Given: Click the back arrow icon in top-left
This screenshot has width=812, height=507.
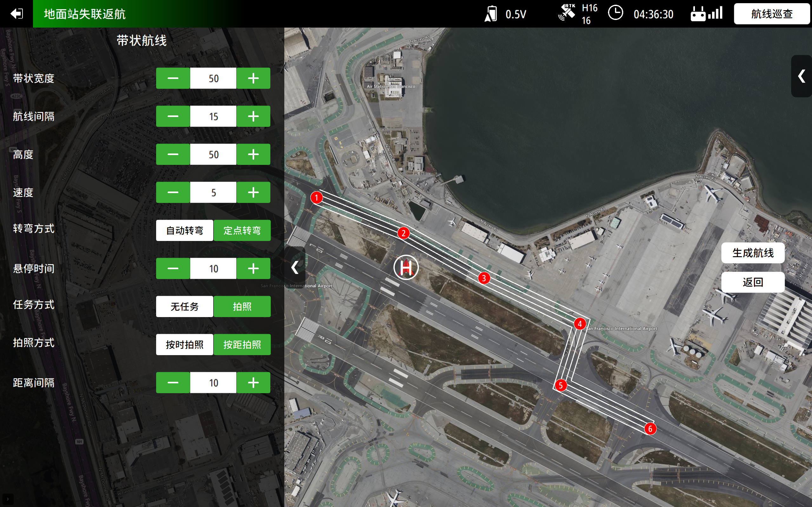Looking at the screenshot, I should 16,14.
